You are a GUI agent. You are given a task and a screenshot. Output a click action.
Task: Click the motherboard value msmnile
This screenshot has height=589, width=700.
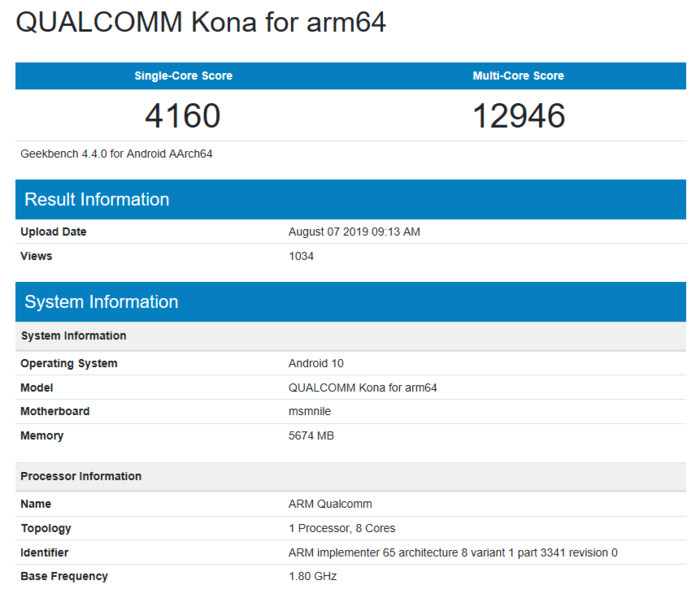coord(310,411)
